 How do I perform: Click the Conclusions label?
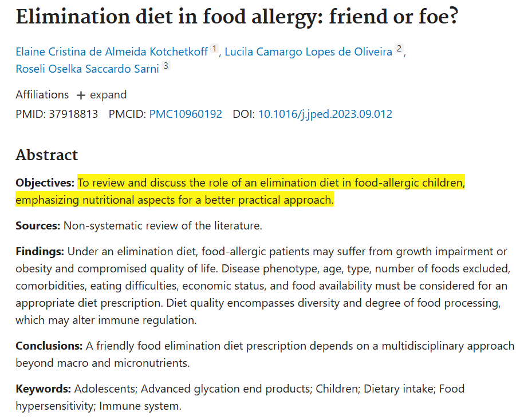click(x=49, y=346)
